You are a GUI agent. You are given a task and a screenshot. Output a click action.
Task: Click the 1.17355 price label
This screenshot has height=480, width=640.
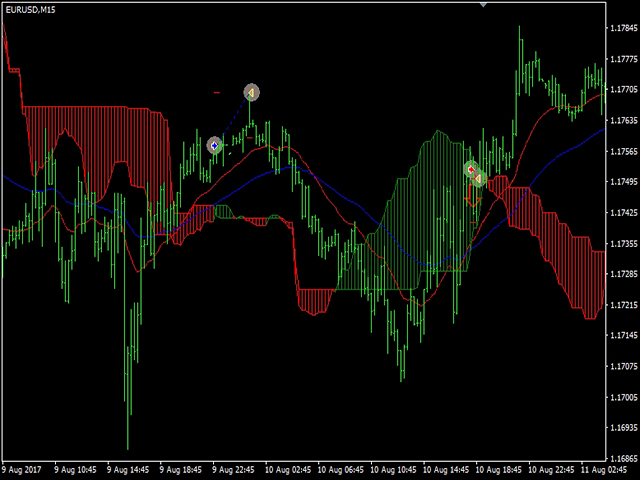pos(624,244)
